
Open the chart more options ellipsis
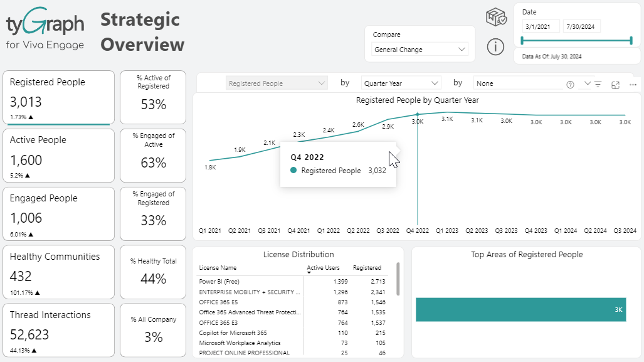pyautogui.click(x=633, y=85)
